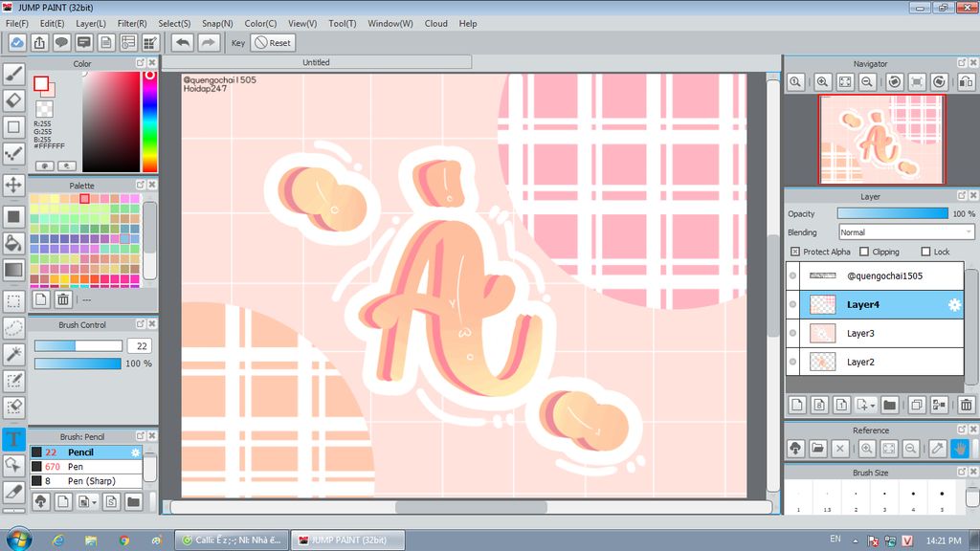Switch to the Untitled document tab
Viewport: 980px width, 551px height.
tap(316, 62)
